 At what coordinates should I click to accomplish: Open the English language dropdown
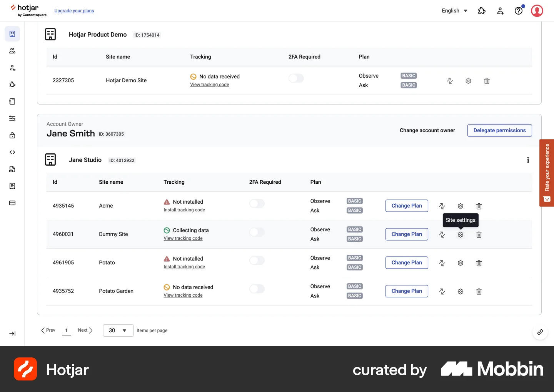coord(454,11)
